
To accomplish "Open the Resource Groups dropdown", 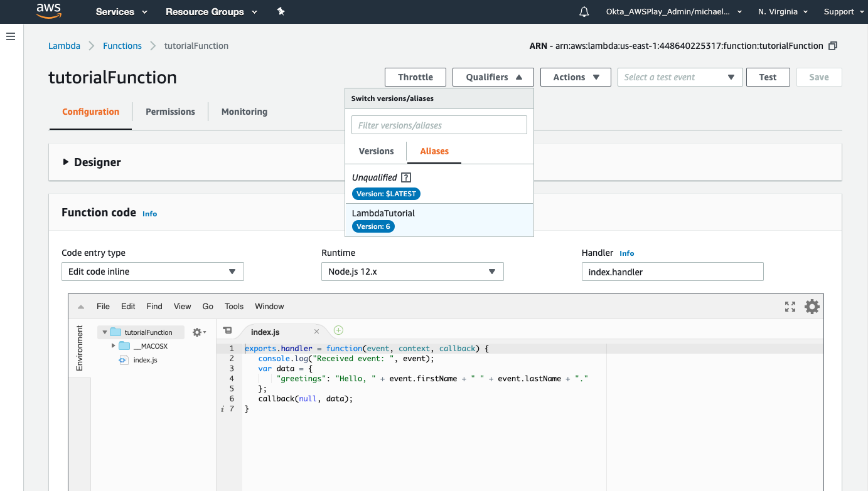I will [x=212, y=11].
